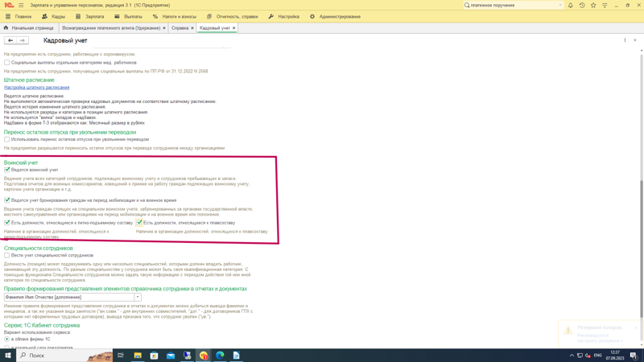This screenshot has width=644, height=362.
Task: Open the Windows notification center
Action: 634,356
